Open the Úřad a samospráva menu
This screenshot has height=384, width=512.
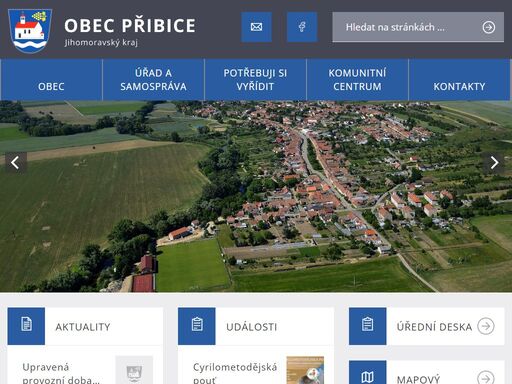[x=153, y=80]
